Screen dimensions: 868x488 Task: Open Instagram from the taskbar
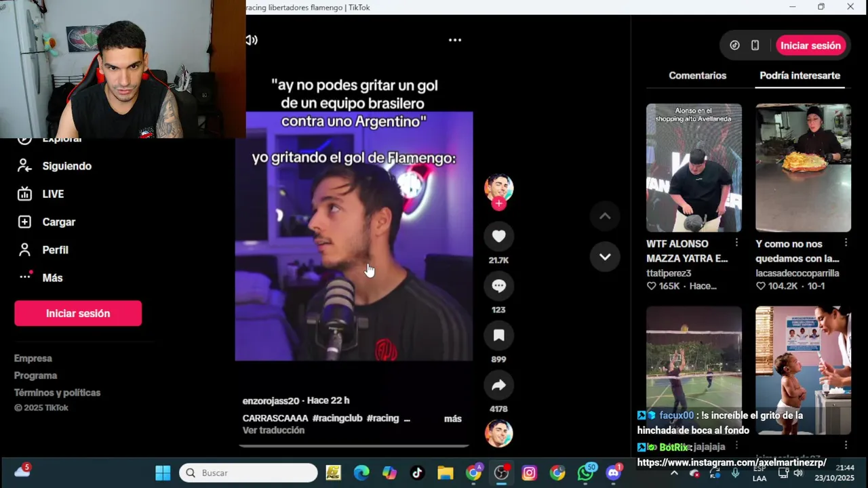529,473
